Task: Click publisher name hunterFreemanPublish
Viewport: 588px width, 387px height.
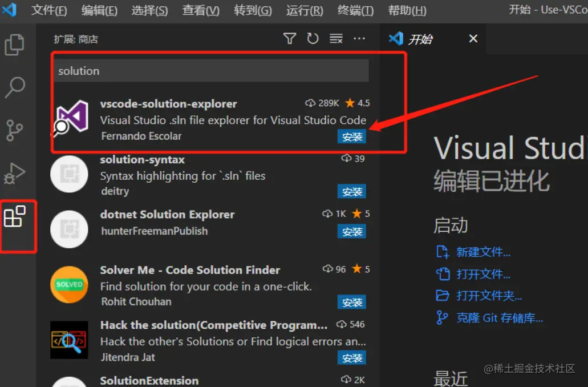Action: point(154,231)
